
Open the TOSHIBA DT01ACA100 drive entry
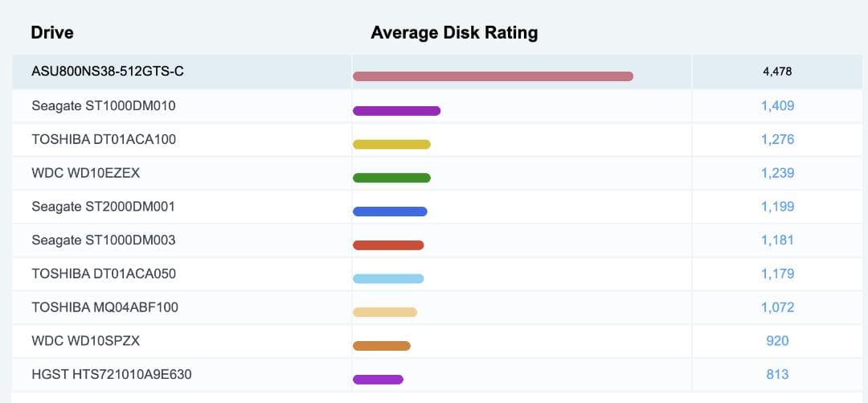click(104, 139)
